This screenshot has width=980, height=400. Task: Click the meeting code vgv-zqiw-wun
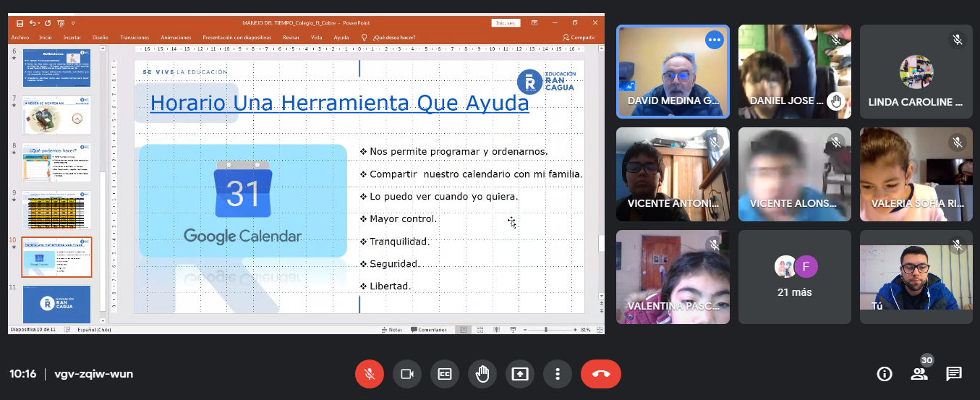click(x=94, y=374)
